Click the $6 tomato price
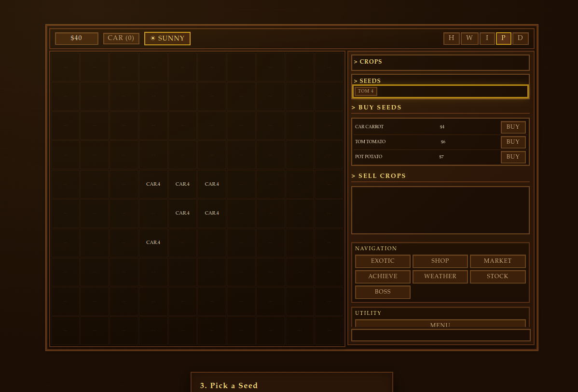The width and height of the screenshot is (578, 392). click(443, 142)
